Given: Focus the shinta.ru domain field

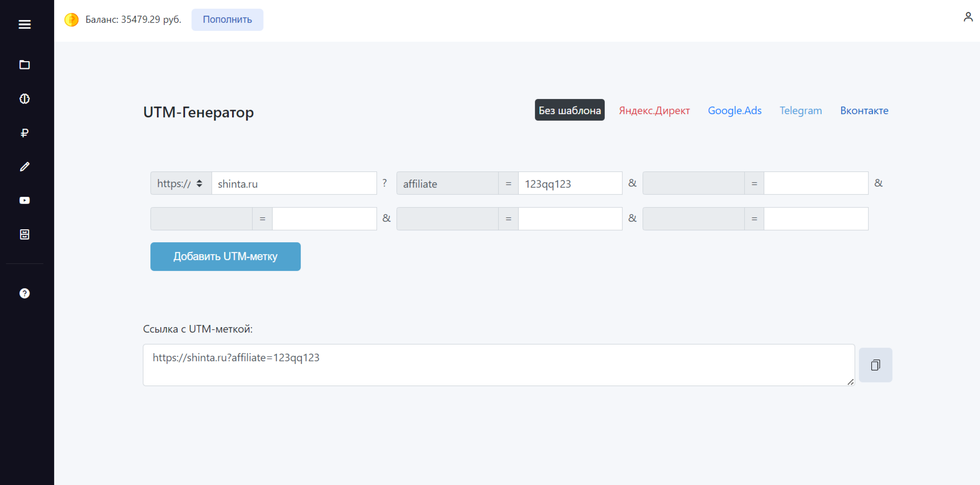Looking at the screenshot, I should click(x=294, y=183).
